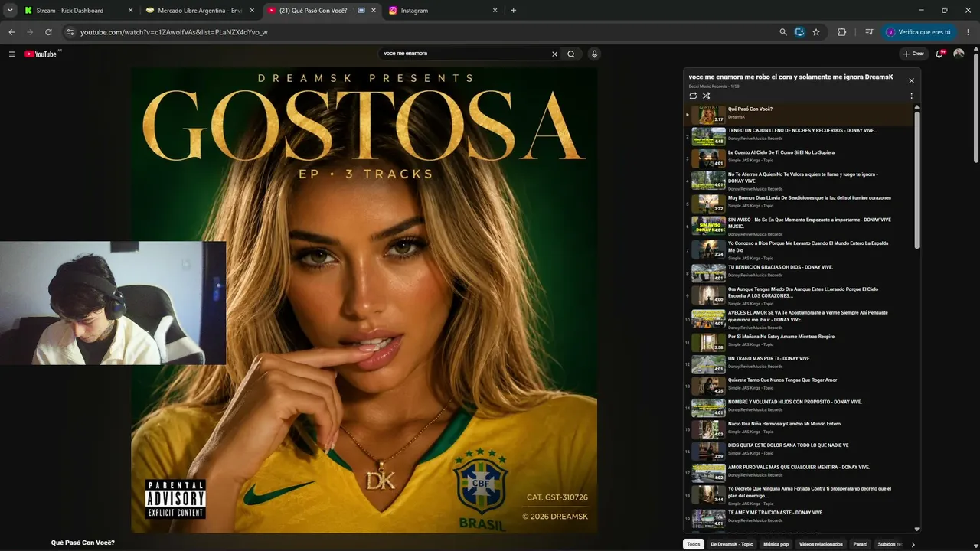Viewport: 980px width, 551px height.
Task: Click the NOMBRE Y VOLUNTAD HIJOS CON PROPOSITO title
Action: [x=795, y=402]
